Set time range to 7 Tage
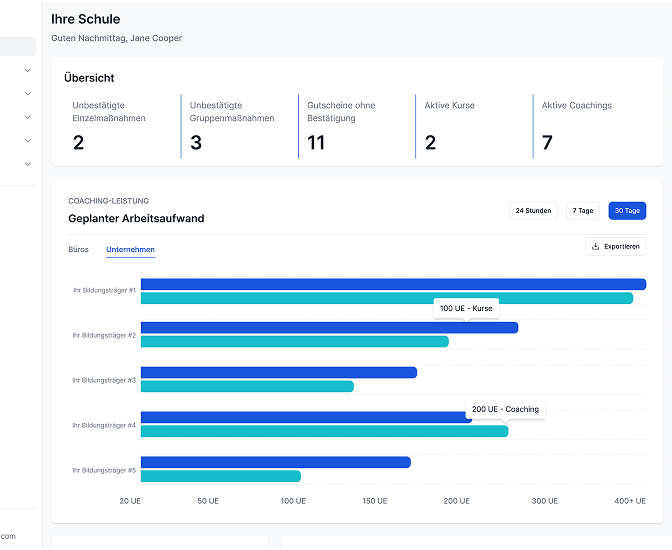Screen dimensions: 672x550 coord(582,211)
